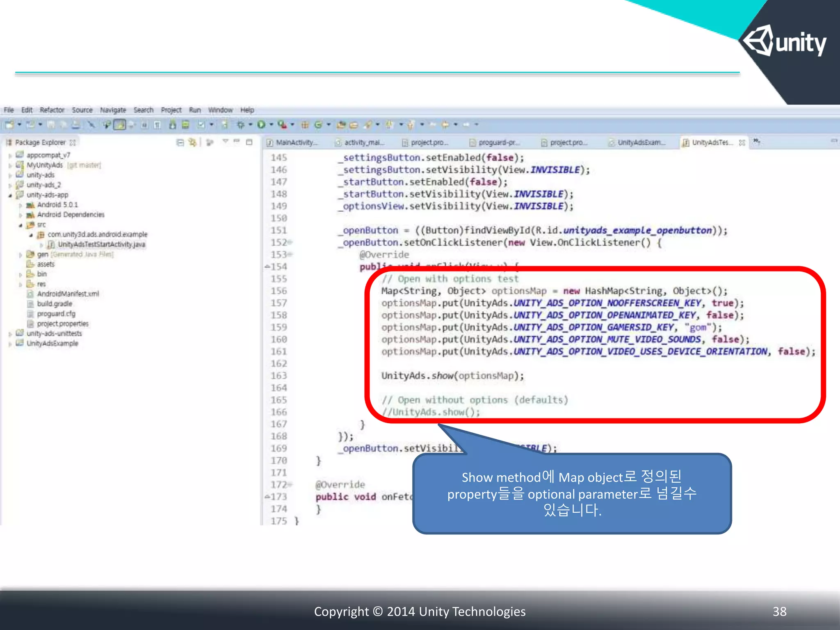The image size is (840, 630).
Task: Click the Debug bug icon
Action: [x=241, y=124]
